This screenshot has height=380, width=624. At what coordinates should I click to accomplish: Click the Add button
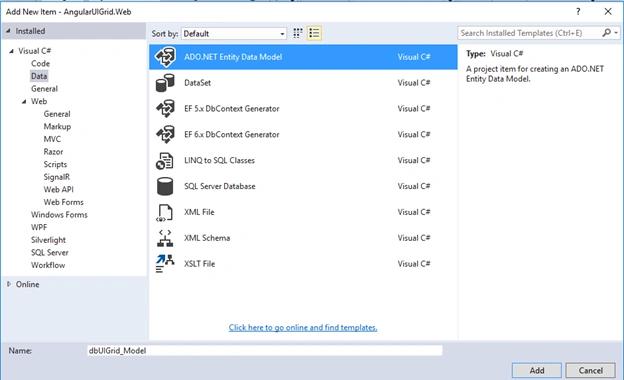[x=536, y=370]
